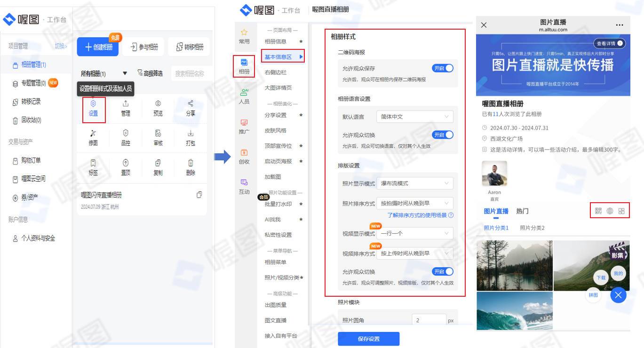Click the grid layout icon in preview
Screen dimensions: 644x348
click(x=622, y=211)
